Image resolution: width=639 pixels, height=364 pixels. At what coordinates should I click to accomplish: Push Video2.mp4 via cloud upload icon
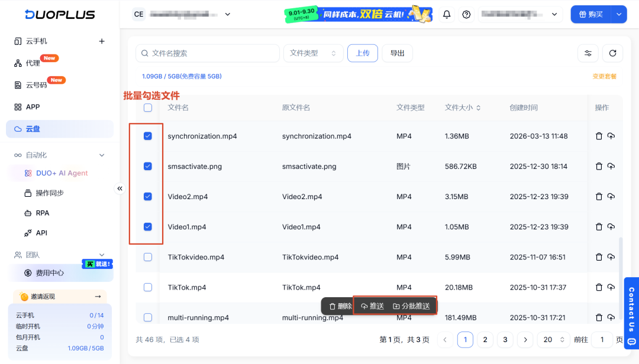pos(611,196)
